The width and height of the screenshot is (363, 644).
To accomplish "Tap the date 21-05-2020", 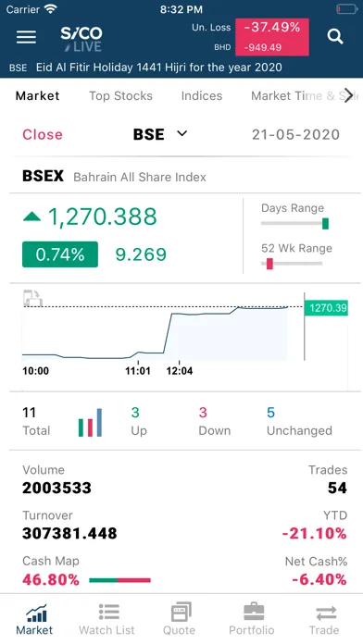I will pyautogui.click(x=296, y=134).
